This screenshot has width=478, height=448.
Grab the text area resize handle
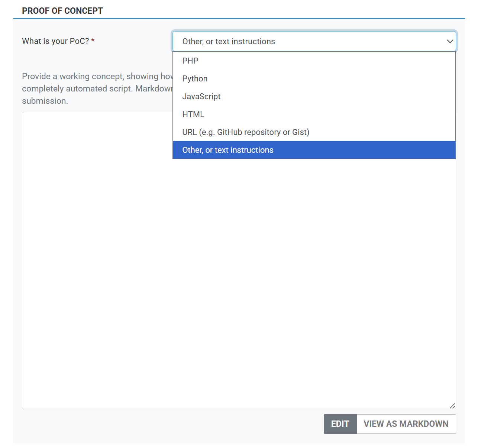pos(452,406)
